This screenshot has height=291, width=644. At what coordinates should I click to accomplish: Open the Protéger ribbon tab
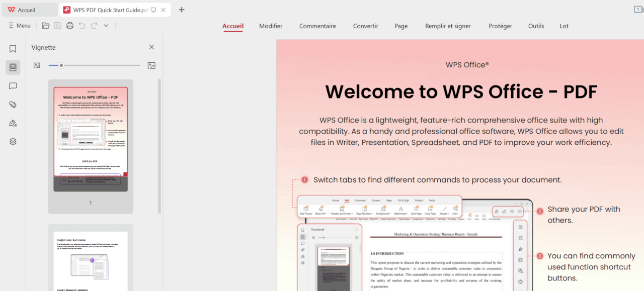coord(500,26)
